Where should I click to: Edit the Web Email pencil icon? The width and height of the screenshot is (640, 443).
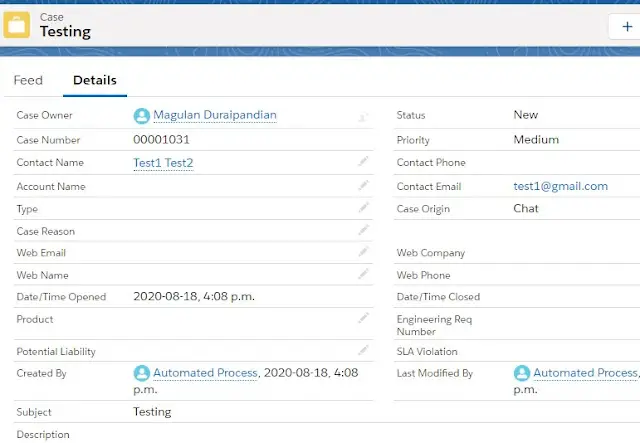click(363, 251)
